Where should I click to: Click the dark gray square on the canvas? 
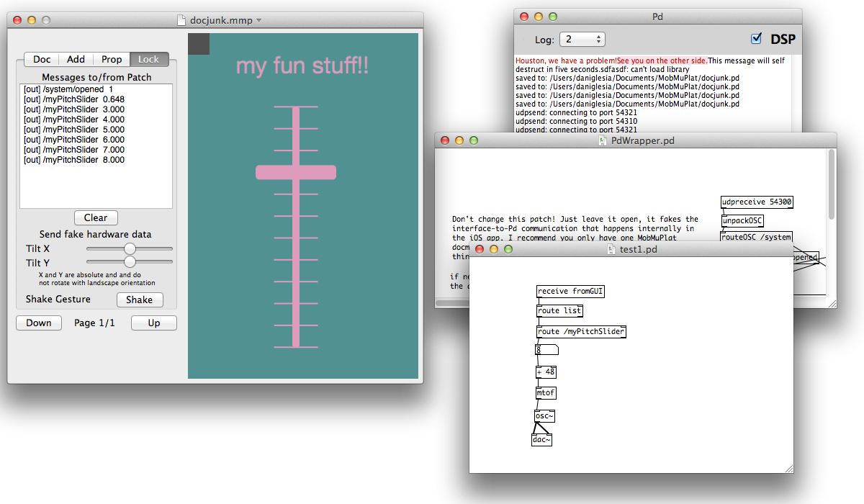tap(199, 44)
